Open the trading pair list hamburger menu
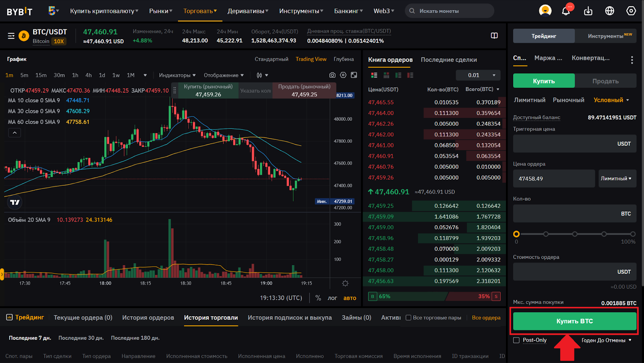644x363 pixels. tap(11, 36)
